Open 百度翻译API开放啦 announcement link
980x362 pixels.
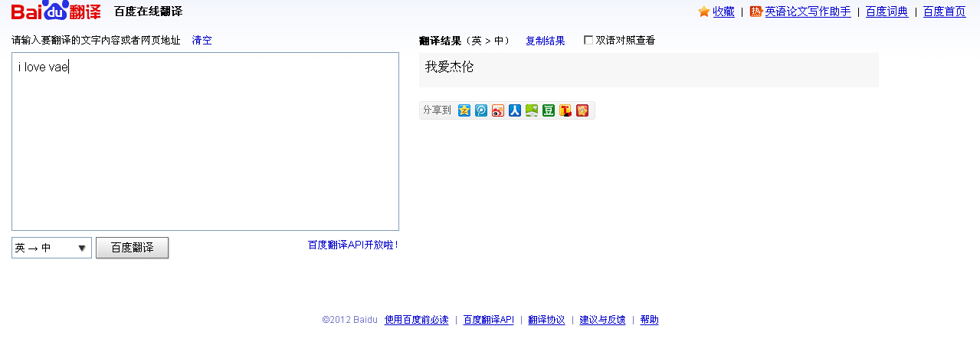coord(353,245)
